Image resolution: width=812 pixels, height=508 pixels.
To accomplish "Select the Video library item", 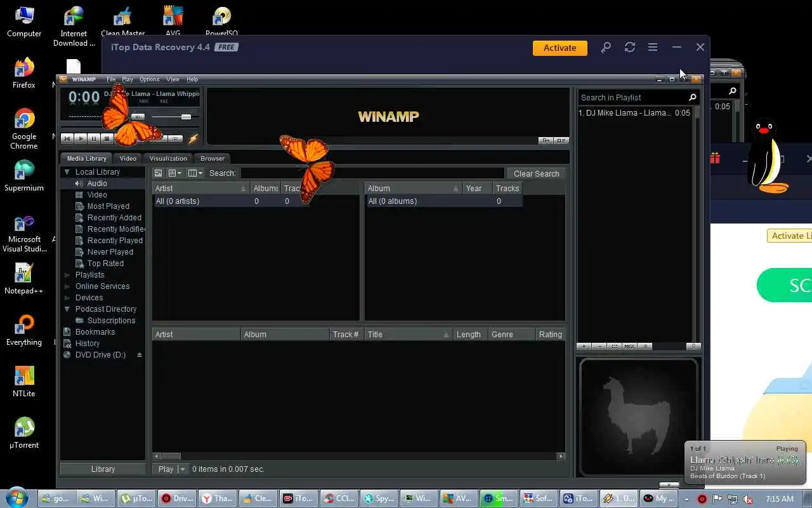I will pos(97,195).
